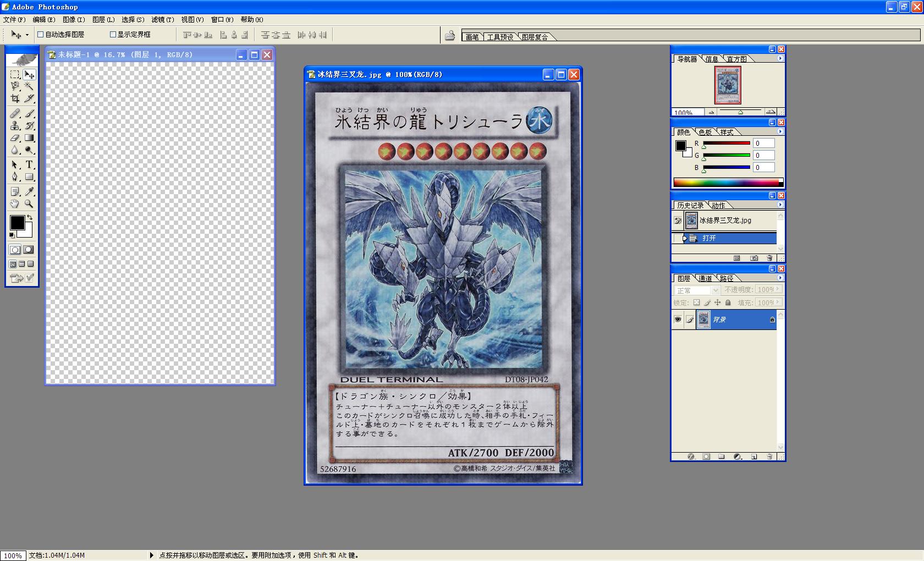This screenshot has width=924, height=561.
Task: Hide the 背景 layer with the eye icon
Action: (678, 320)
